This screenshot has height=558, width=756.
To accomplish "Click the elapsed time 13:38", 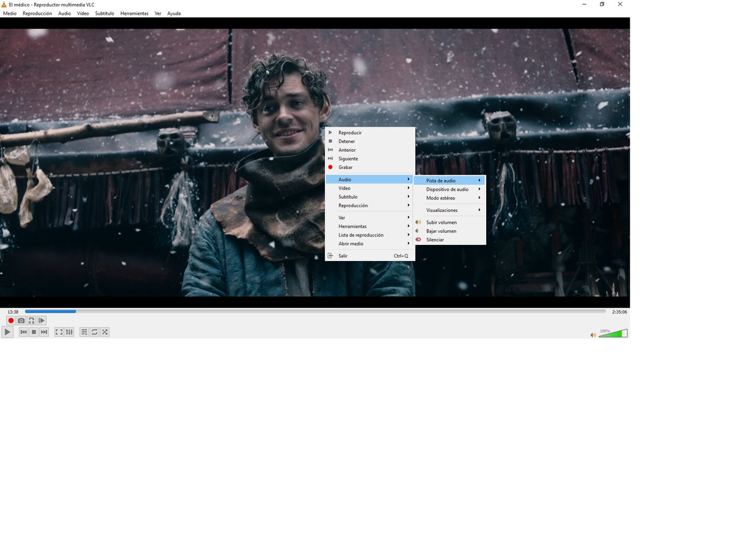I will (13, 312).
